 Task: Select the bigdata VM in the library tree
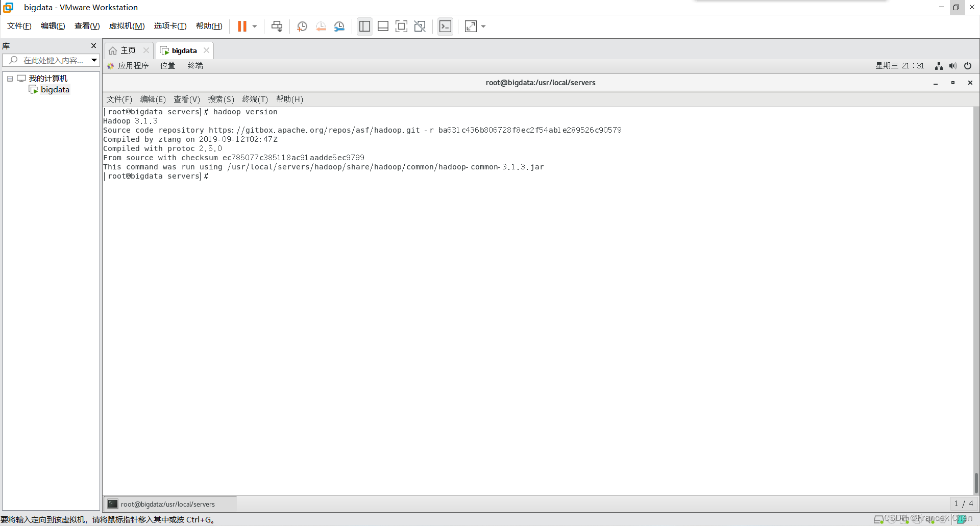55,90
